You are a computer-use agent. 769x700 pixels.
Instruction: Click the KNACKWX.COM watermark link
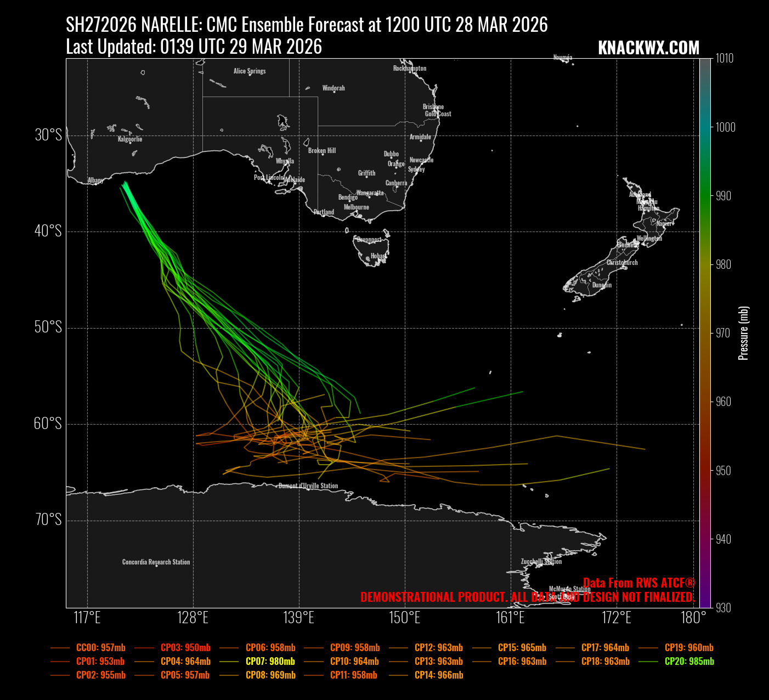648,48
